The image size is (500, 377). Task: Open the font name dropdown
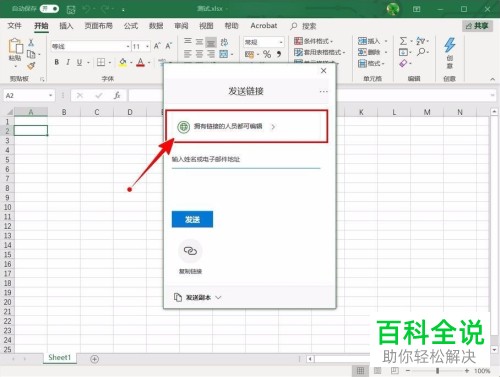coord(128,46)
